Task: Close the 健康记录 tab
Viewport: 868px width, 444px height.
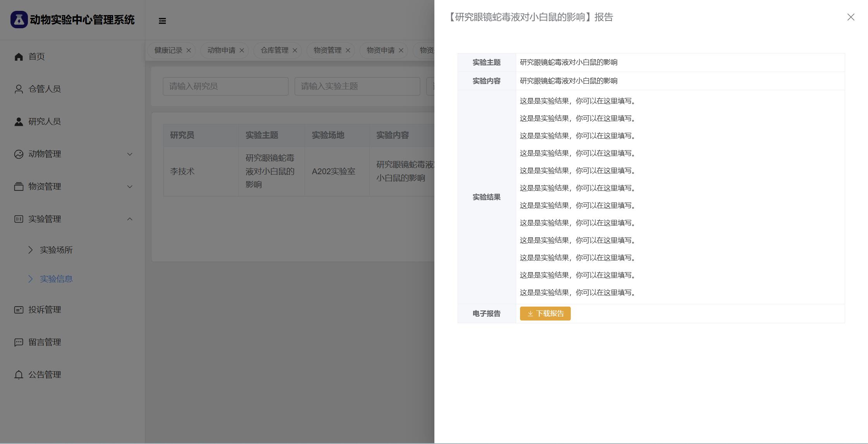Action: tap(189, 50)
